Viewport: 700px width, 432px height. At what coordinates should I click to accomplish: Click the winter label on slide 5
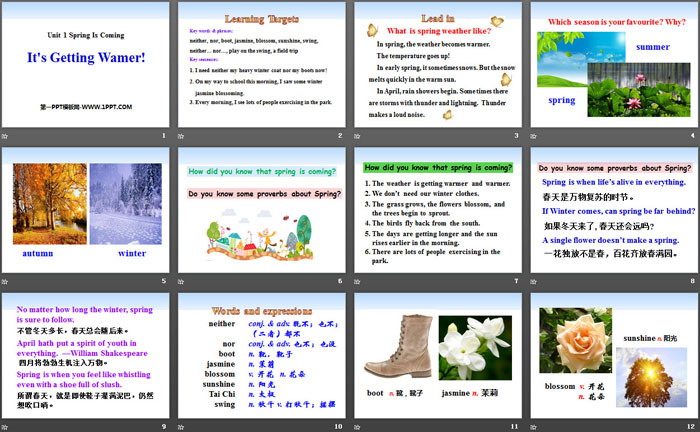point(132,253)
